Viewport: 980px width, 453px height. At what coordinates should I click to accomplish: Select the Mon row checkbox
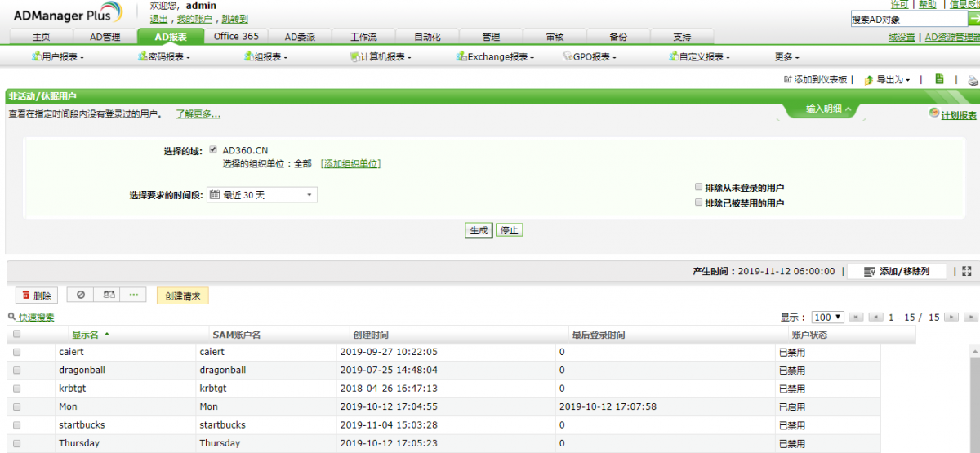click(16, 406)
